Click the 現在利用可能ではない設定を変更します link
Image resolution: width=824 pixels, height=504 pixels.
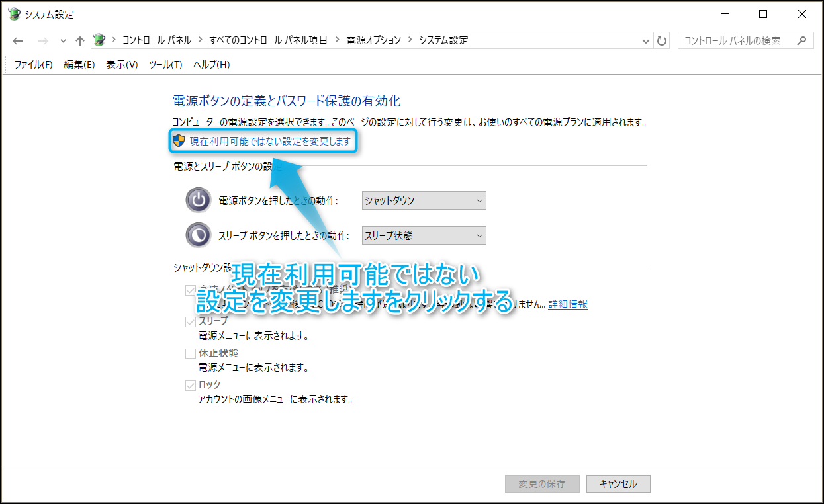[269, 141]
